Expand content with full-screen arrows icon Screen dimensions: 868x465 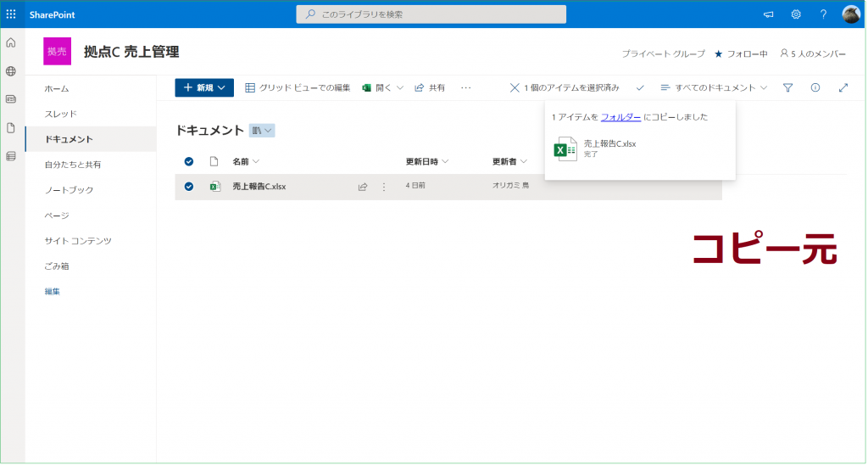pos(843,87)
